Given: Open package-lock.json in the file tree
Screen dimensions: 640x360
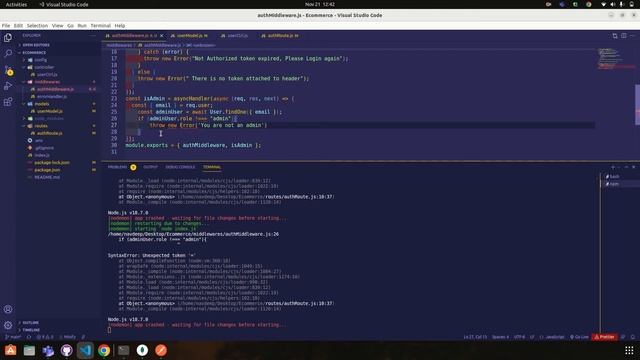Looking at the screenshot, I should 51,163.
